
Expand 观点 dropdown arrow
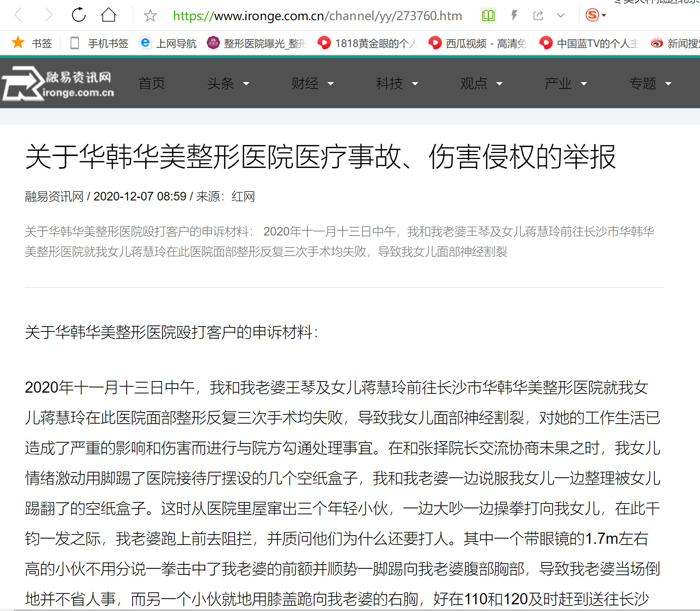(x=499, y=84)
